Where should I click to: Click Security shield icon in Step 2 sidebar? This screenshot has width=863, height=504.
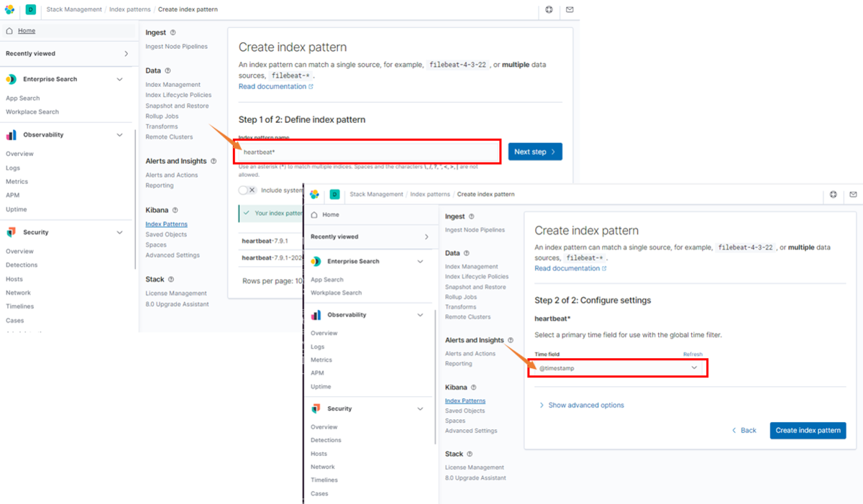tap(316, 408)
